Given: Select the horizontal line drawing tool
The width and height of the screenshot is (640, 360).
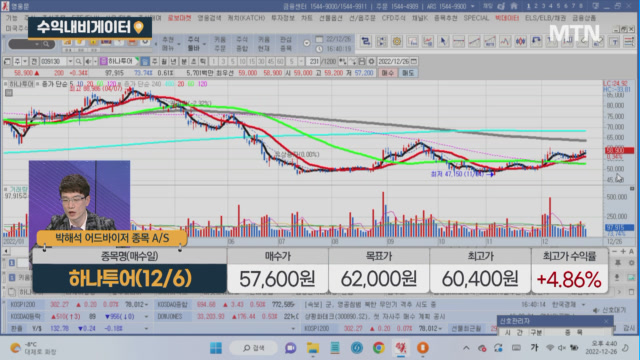Looking at the screenshot, I should (x=458, y=41).
